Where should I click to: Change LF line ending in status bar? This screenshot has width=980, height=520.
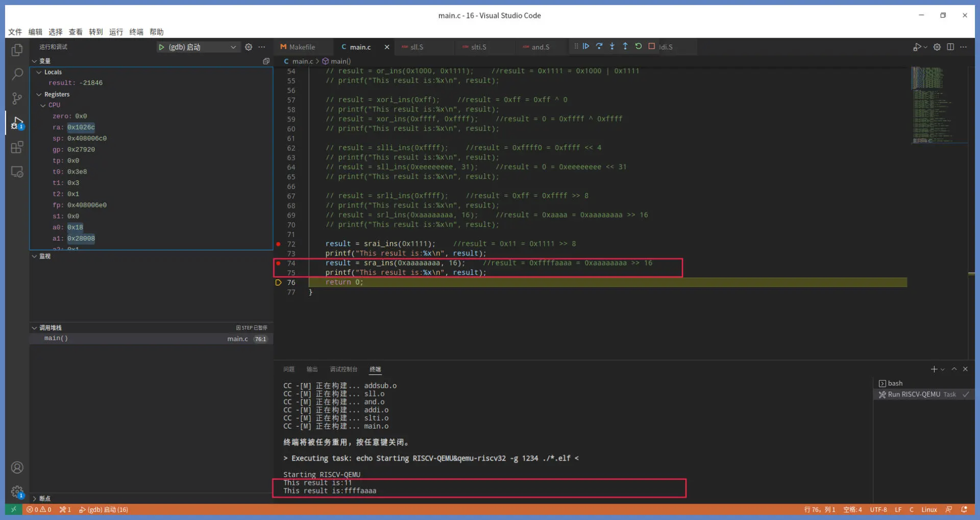pyautogui.click(x=898, y=509)
